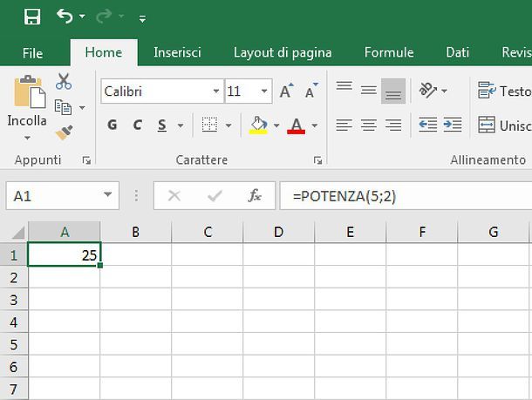The width and height of the screenshot is (532, 400).
Task: Open the Dati ribbon tab
Action: (x=457, y=52)
